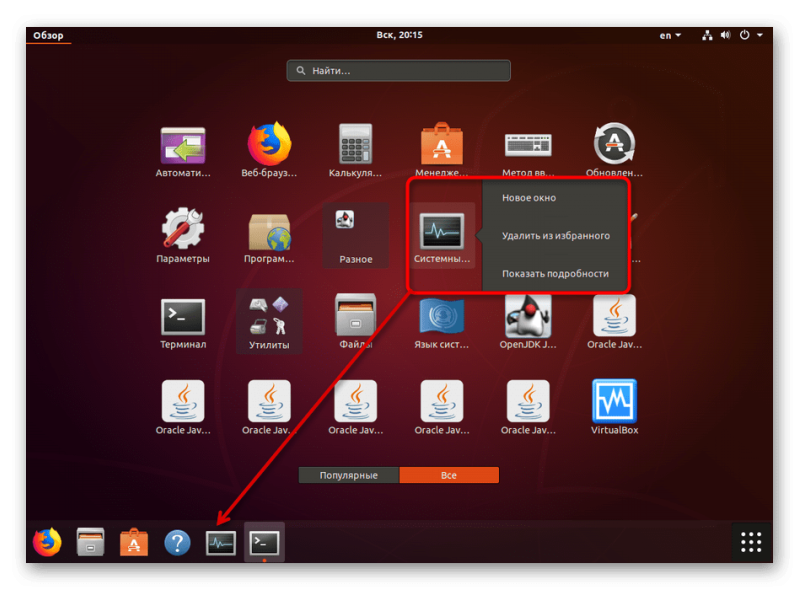Image resolution: width=800 pixels, height=590 pixels.
Task: Switch to the running Terminal in the dock
Action: pos(264,543)
